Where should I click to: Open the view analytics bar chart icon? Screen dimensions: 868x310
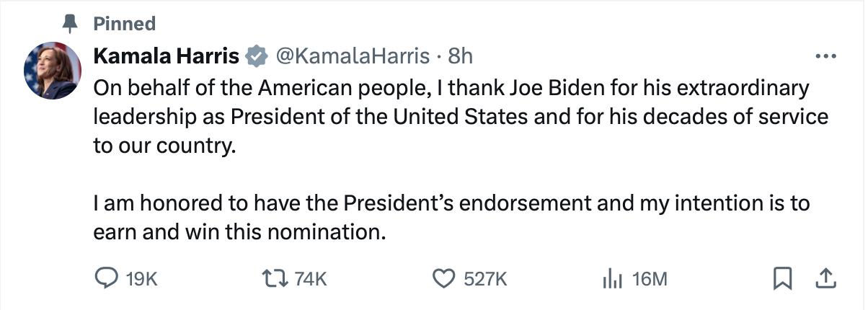611,278
